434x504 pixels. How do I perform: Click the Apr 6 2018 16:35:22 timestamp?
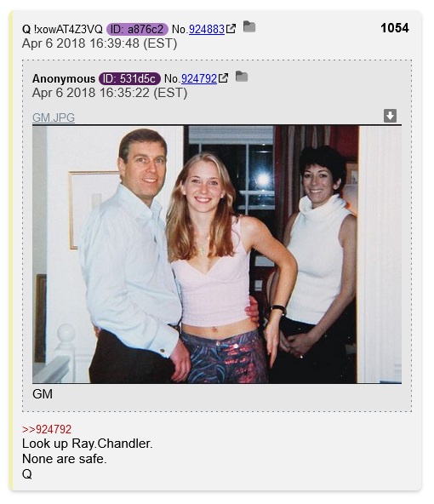tap(110, 93)
